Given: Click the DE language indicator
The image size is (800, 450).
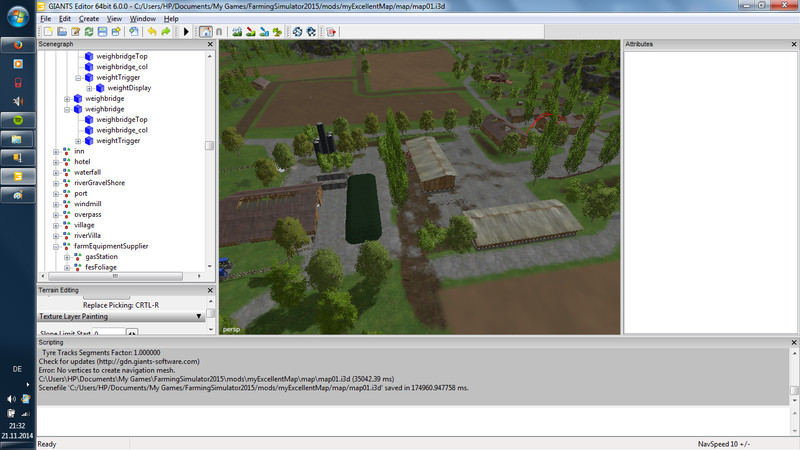Looking at the screenshot, I should pyautogui.click(x=17, y=369).
